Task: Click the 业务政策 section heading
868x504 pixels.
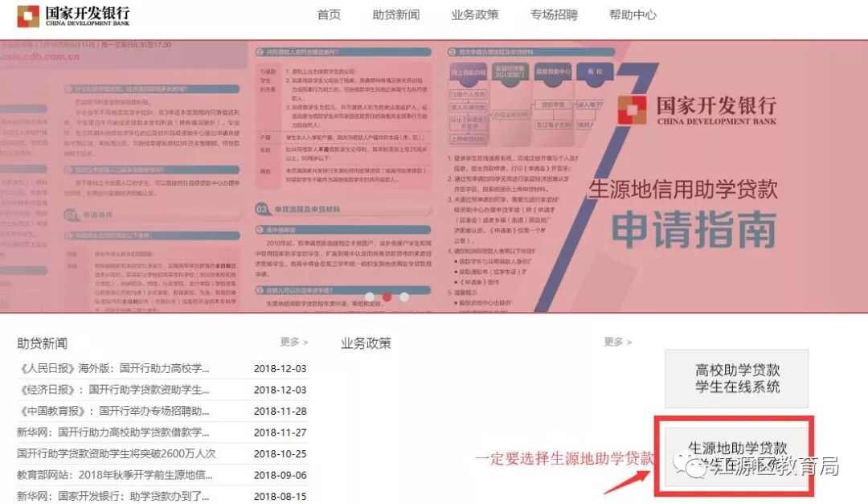Action: (366, 343)
